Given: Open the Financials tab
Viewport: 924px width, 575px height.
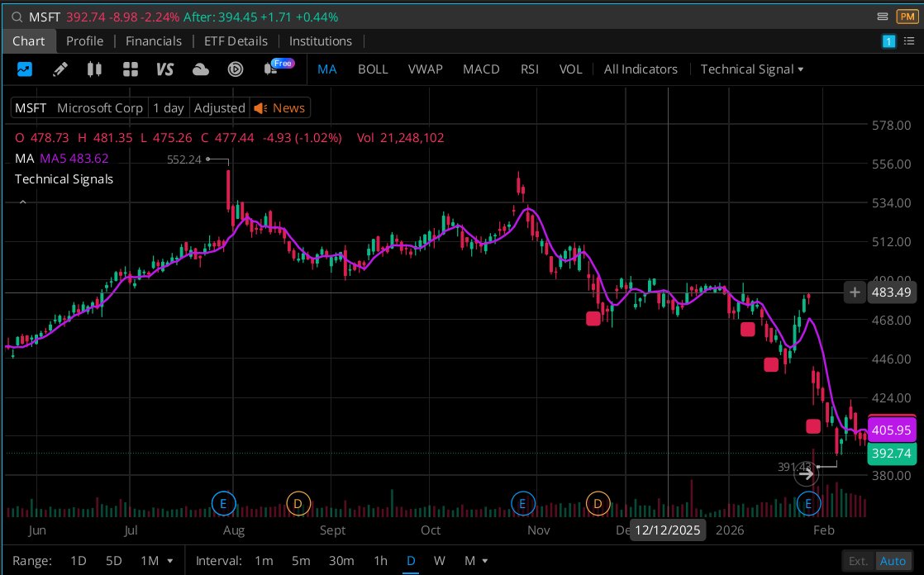Looking at the screenshot, I should coord(154,41).
